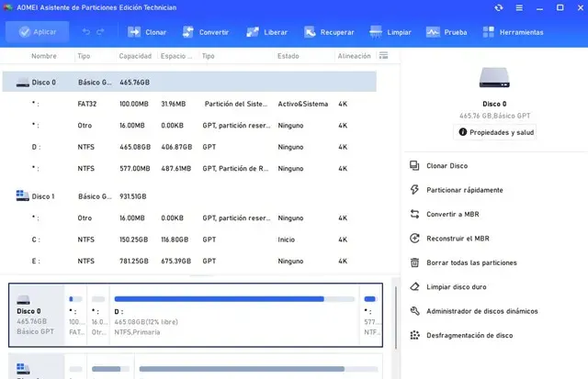The width and height of the screenshot is (588, 379).
Task: Open Desfragmentación de disco option
Action: click(x=469, y=336)
